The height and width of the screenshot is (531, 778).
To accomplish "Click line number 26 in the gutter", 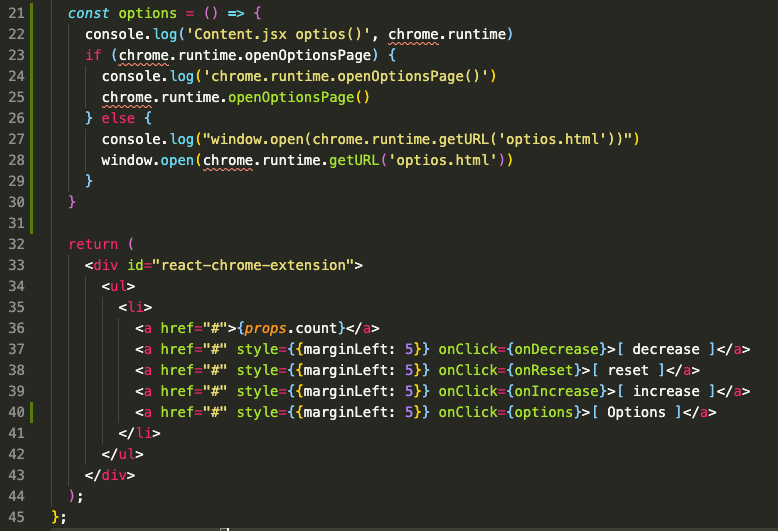I will 16,118.
